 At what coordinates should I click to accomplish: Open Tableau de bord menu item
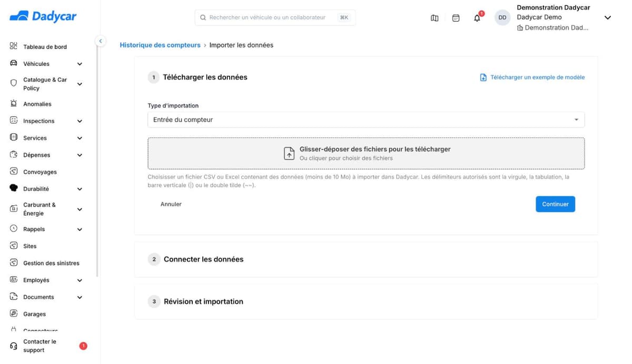(x=45, y=47)
